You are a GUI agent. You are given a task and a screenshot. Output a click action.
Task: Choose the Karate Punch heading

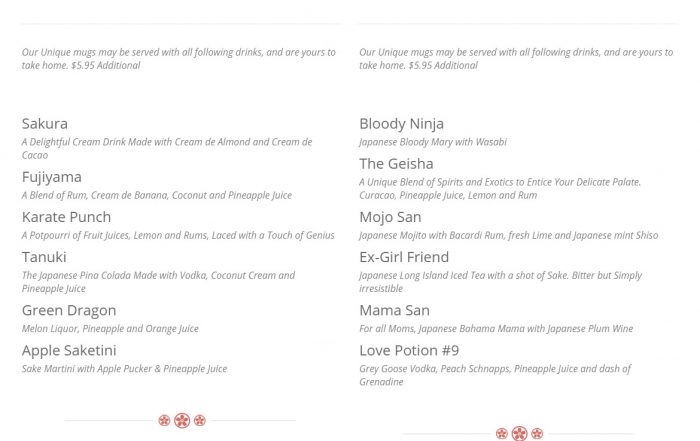[x=66, y=217]
